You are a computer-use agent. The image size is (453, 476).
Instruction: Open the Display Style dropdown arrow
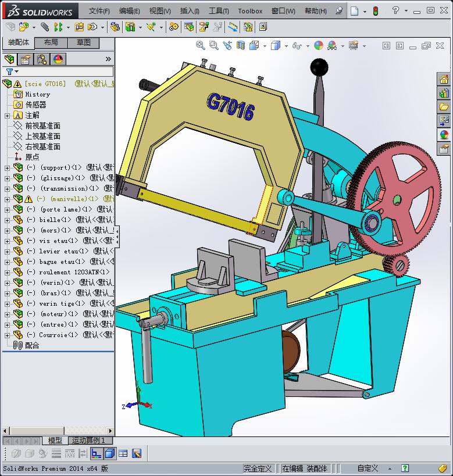click(x=286, y=46)
